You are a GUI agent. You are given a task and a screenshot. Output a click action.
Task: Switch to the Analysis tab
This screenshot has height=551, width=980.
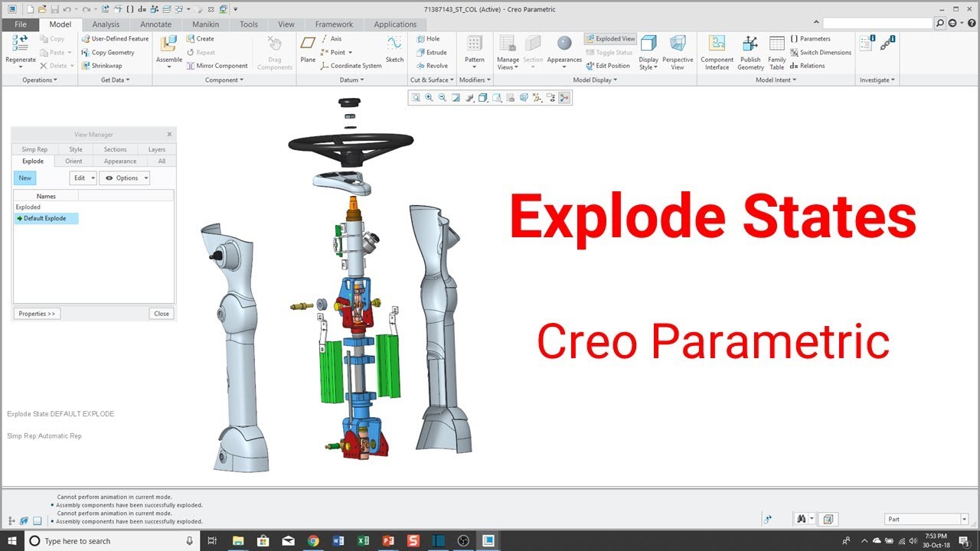(x=106, y=24)
